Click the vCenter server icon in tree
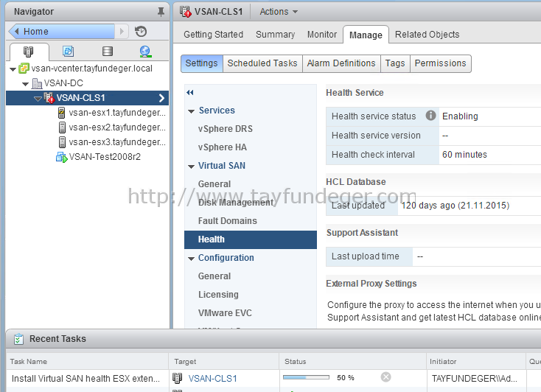This screenshot has height=392, width=541. point(24,69)
